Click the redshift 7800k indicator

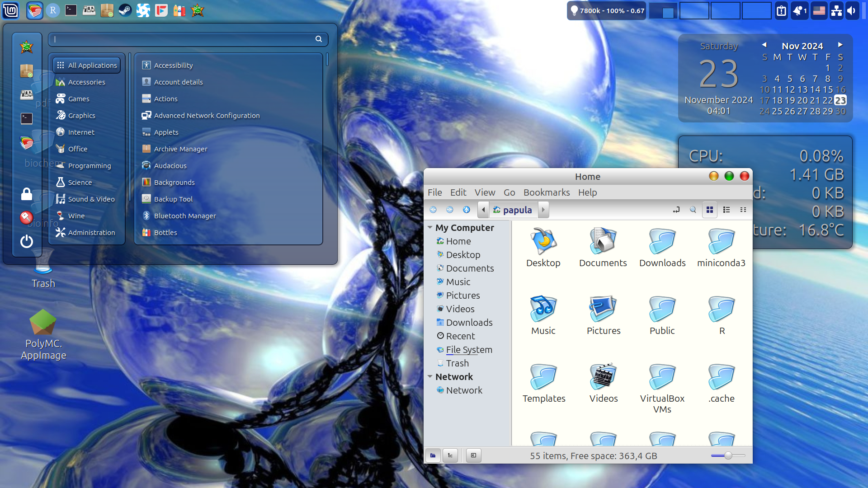pyautogui.click(x=607, y=10)
